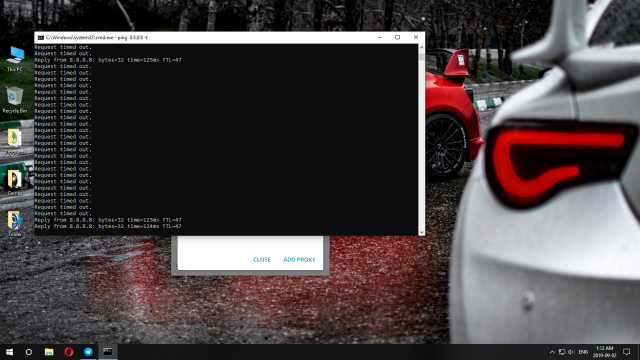Click the 'time=125ms' reply line in console
This screenshot has width=640, height=360.
pyautogui.click(x=108, y=60)
